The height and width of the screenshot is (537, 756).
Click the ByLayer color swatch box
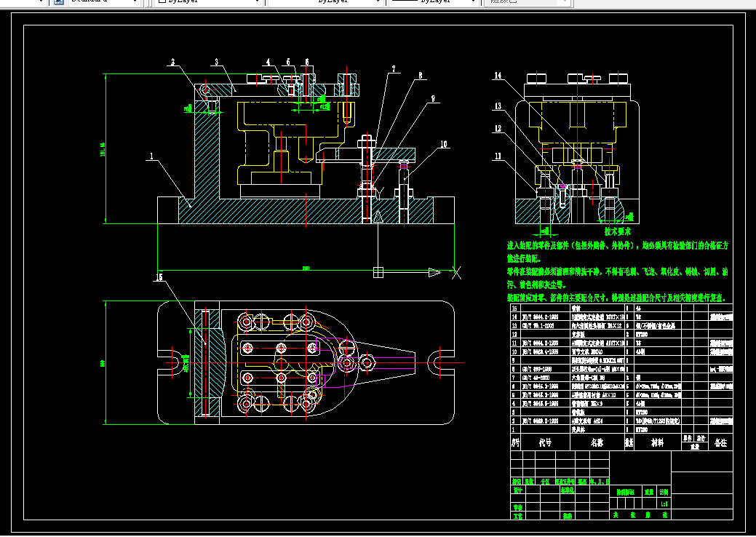(x=162, y=2)
